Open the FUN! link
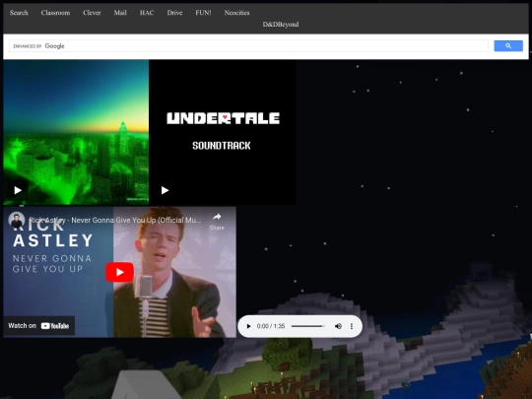This screenshot has width=532, height=399. pyautogui.click(x=203, y=13)
